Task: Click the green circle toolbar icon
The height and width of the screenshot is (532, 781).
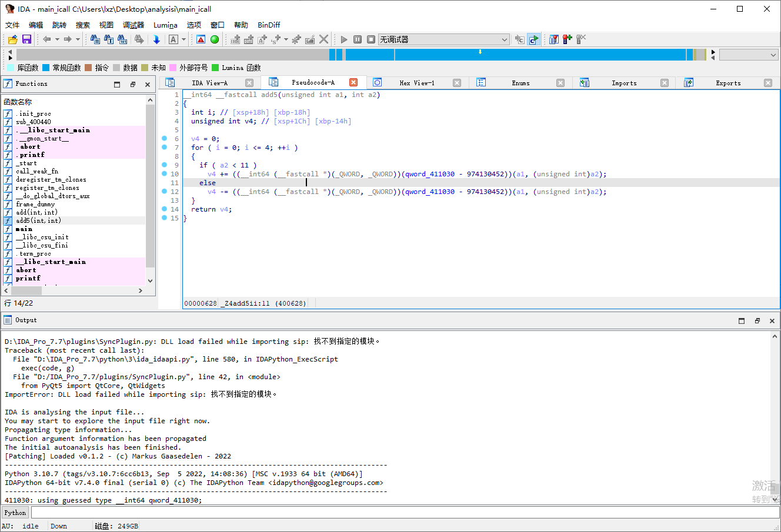Action: click(215, 39)
